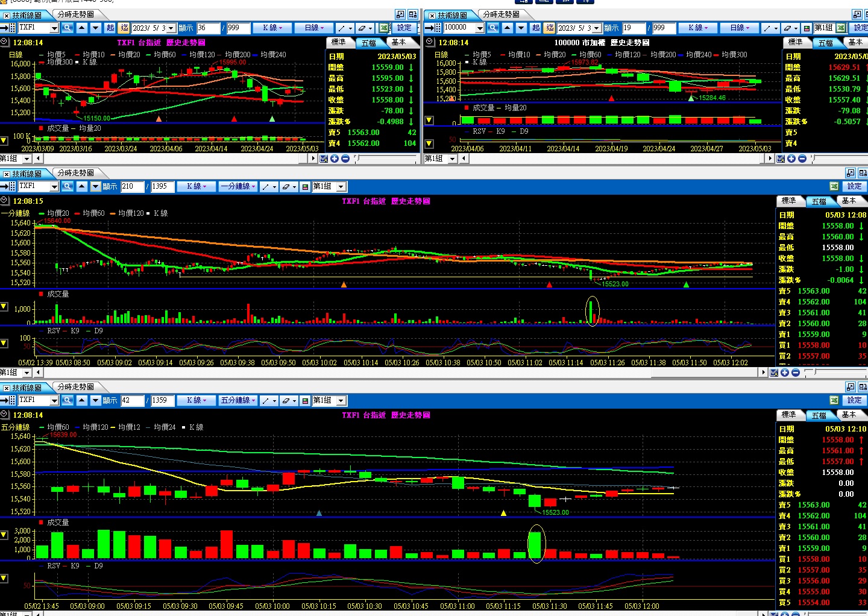868x616 pixels.
Task: Select the 五檔 tab in one-minute quote panel
Action: (819, 201)
